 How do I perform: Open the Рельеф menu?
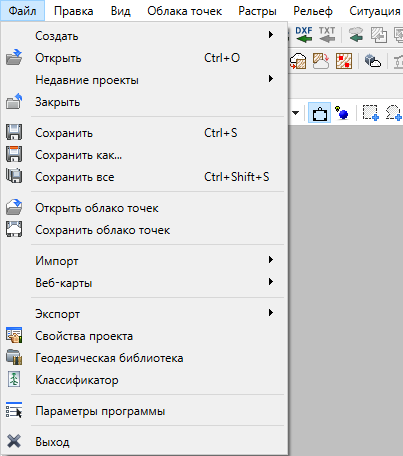313,11
